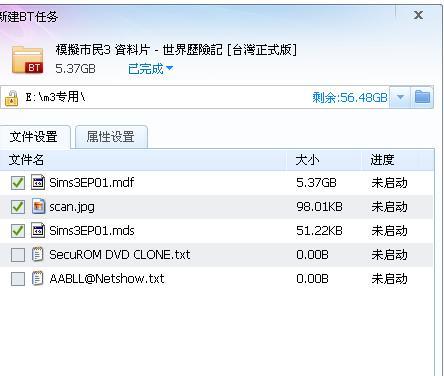
Task: Click the scan.jpg image file icon
Action: pos(38,206)
